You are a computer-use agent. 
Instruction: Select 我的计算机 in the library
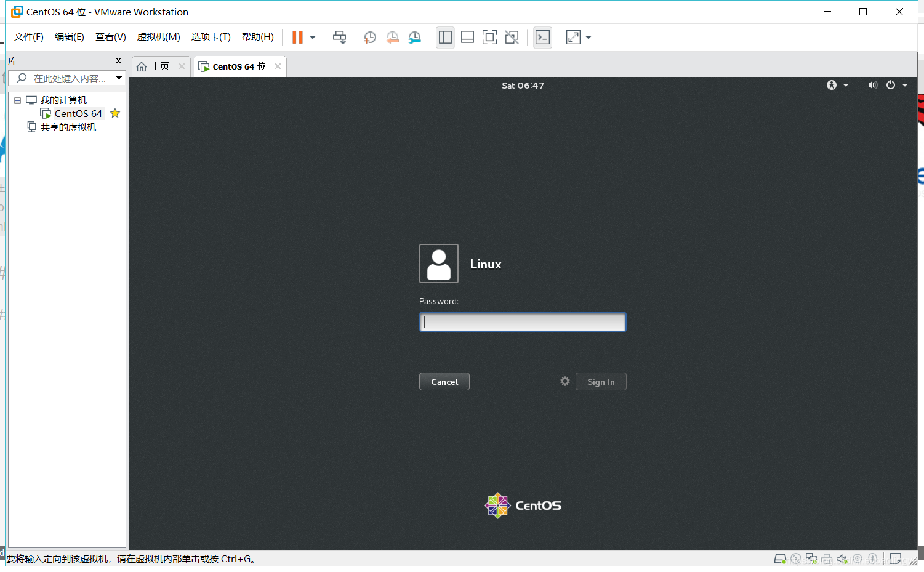point(63,100)
